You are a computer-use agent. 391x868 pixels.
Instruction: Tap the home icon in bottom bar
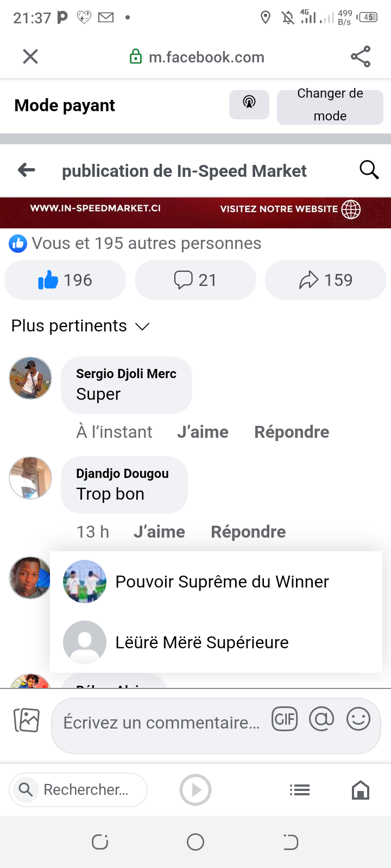coord(360,790)
